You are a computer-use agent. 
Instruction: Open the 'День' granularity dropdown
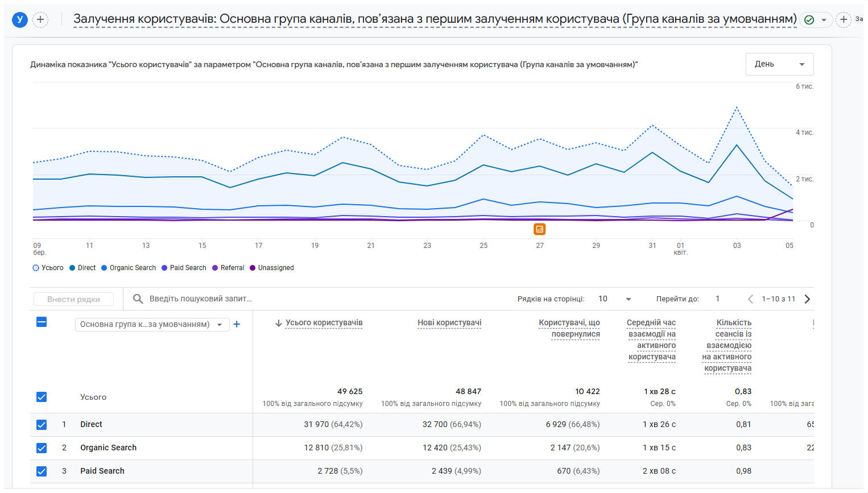coord(779,64)
